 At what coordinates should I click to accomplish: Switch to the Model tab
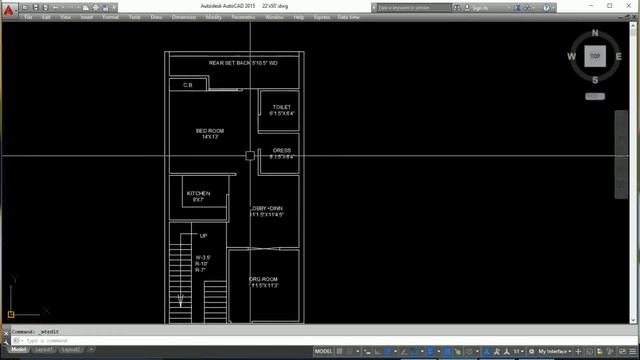[18, 350]
